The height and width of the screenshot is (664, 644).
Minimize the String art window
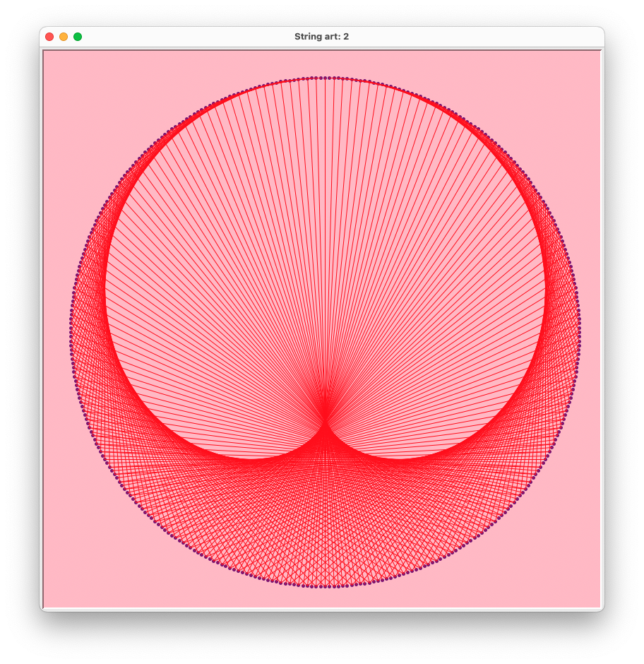(x=64, y=37)
